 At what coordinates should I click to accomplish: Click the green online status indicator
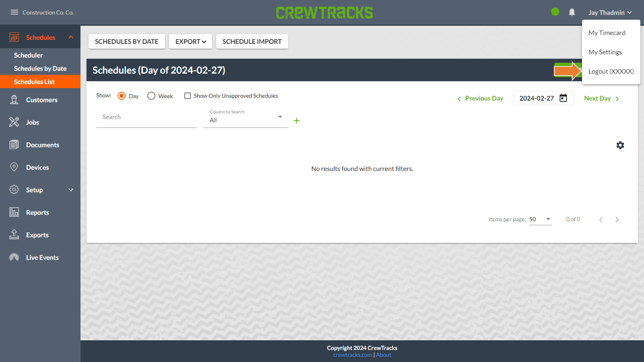click(x=555, y=12)
